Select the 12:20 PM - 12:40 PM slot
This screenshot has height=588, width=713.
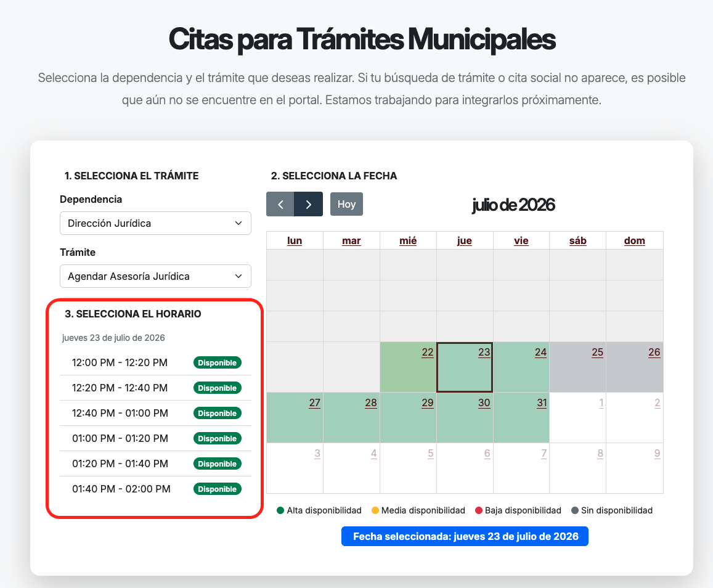point(155,388)
